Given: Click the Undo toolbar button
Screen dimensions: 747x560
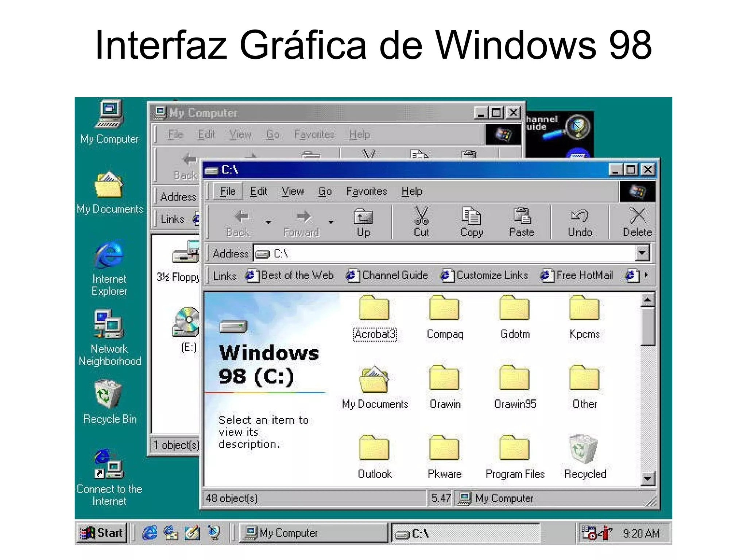Looking at the screenshot, I should coord(580,222).
